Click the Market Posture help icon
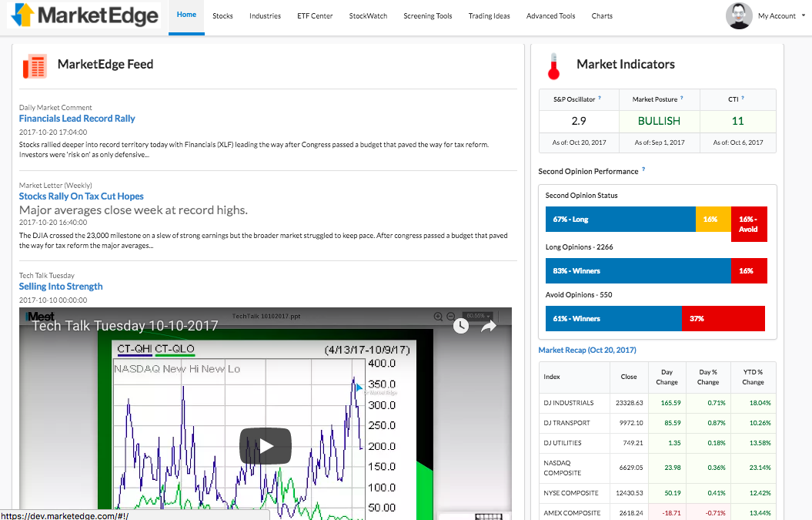The width and height of the screenshot is (812, 520). click(x=681, y=99)
